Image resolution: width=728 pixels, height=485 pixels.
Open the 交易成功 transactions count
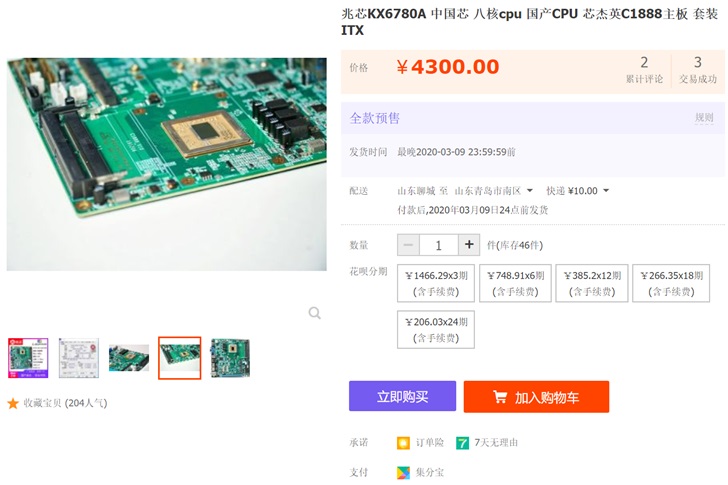coord(698,70)
